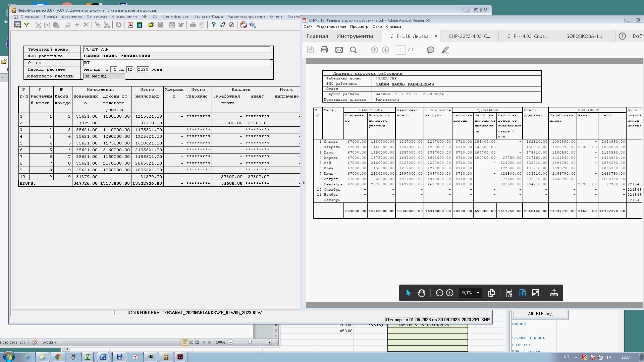Click the lifebuoy support icon
Image resolution: width=644 pixels, height=362 pixels.
point(244,25)
